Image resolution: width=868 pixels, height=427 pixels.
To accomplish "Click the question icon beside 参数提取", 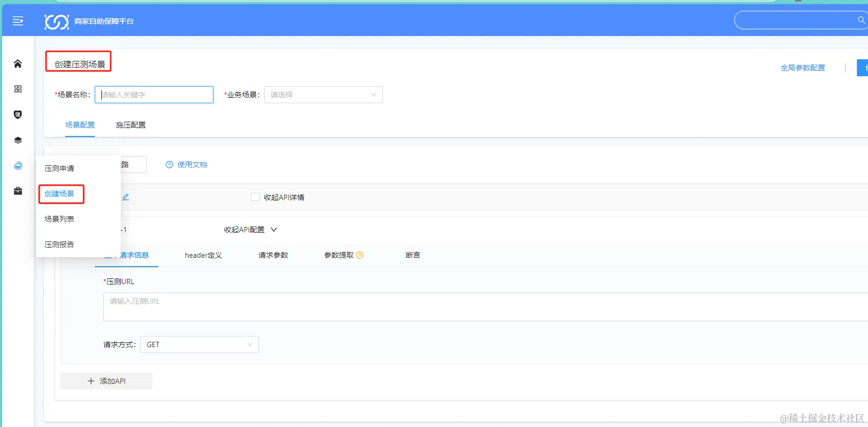I will [360, 255].
